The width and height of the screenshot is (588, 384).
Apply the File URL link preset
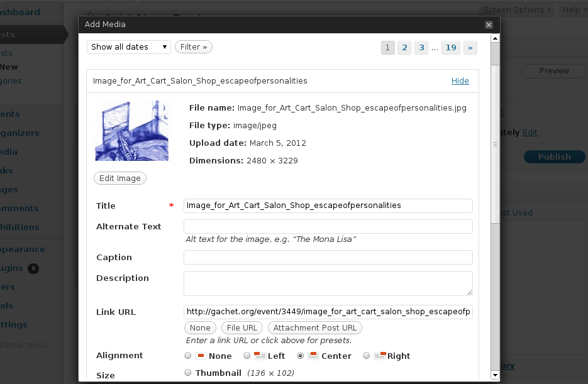[x=241, y=327]
